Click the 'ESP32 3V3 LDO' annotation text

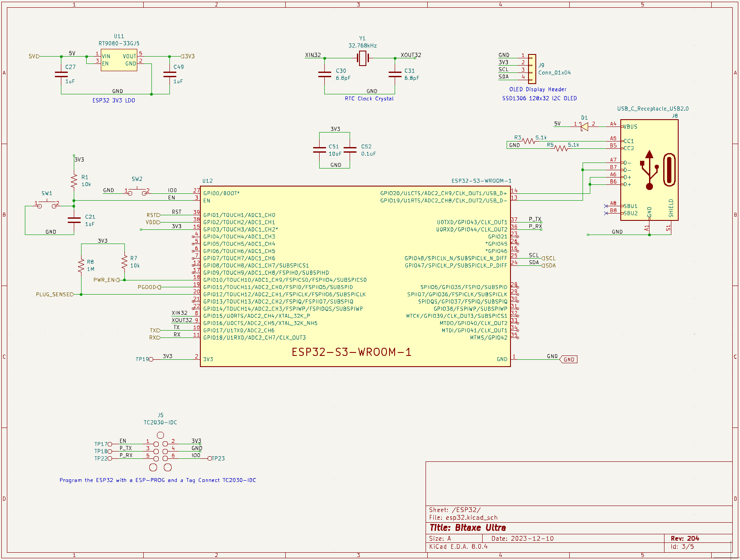pos(114,100)
